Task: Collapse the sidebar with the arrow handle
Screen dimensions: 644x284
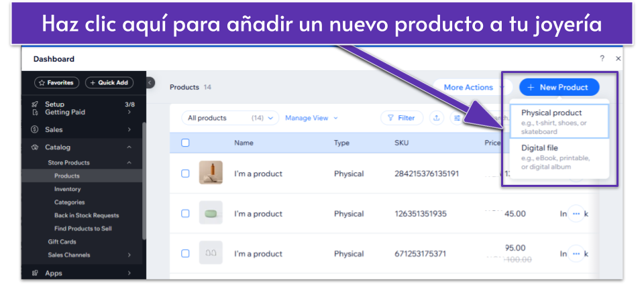Action: (150, 83)
